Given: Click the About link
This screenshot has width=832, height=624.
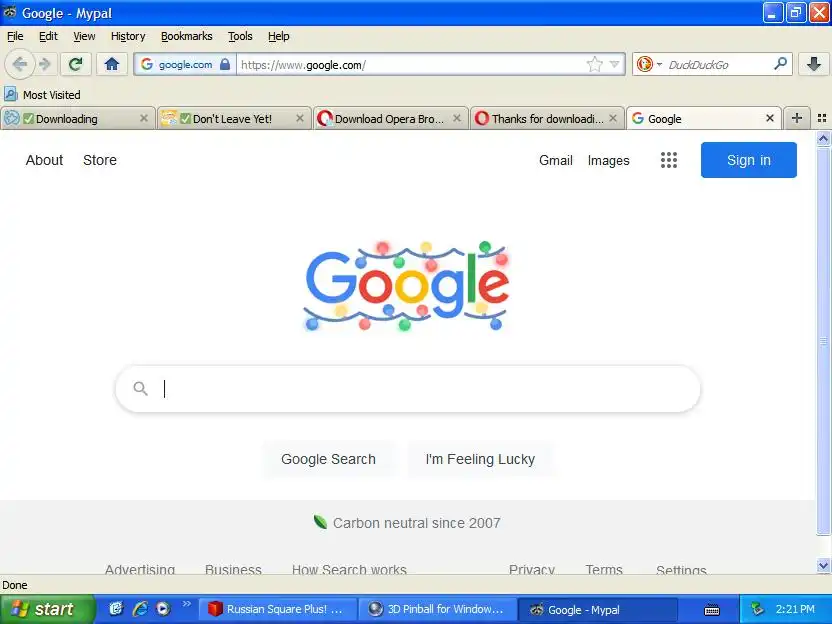Looking at the screenshot, I should (x=45, y=160).
